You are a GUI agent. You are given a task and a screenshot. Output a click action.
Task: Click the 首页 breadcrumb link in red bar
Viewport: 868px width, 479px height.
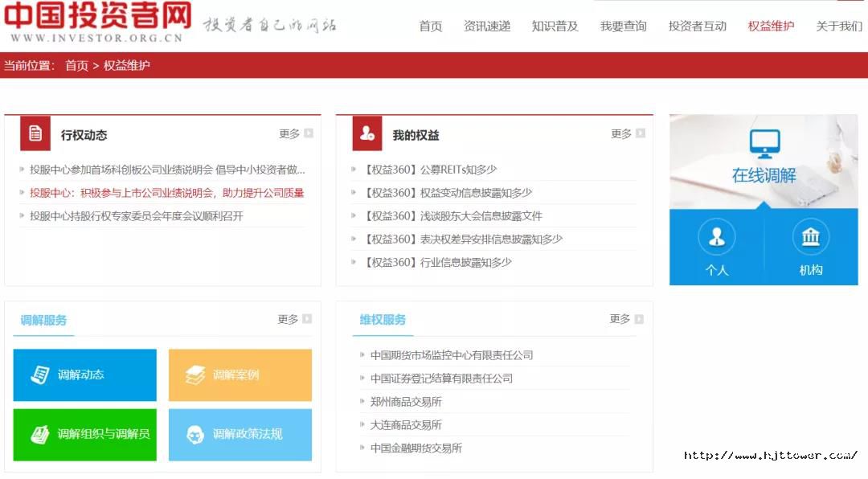pos(76,65)
